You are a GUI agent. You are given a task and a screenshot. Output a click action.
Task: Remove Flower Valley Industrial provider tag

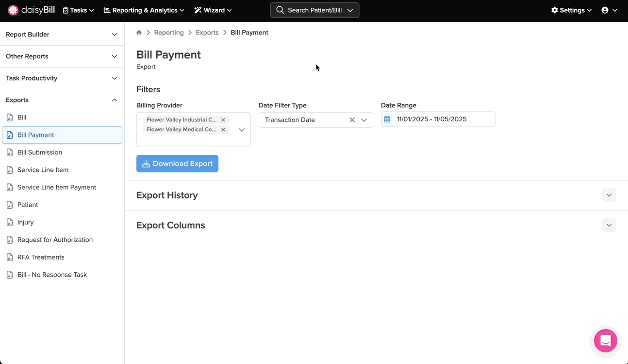tap(223, 120)
